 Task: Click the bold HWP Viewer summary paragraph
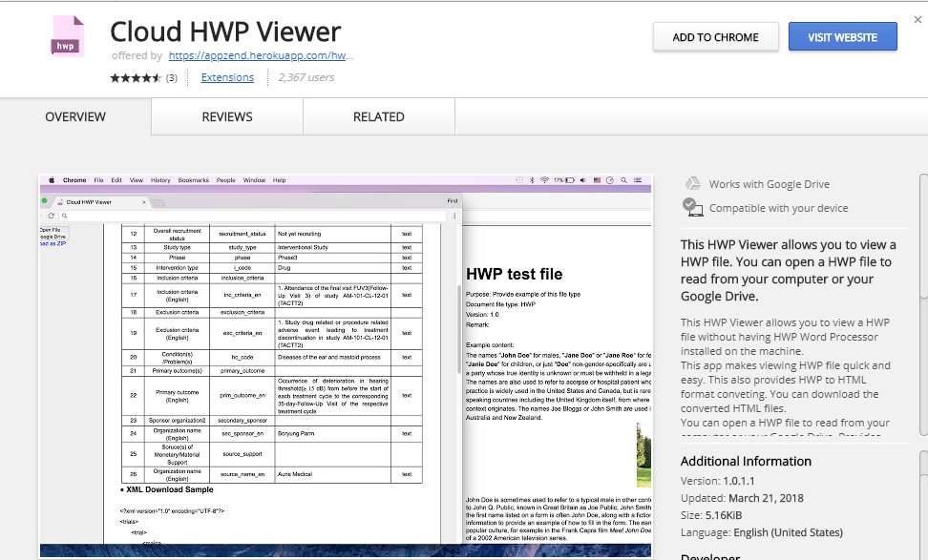[789, 270]
